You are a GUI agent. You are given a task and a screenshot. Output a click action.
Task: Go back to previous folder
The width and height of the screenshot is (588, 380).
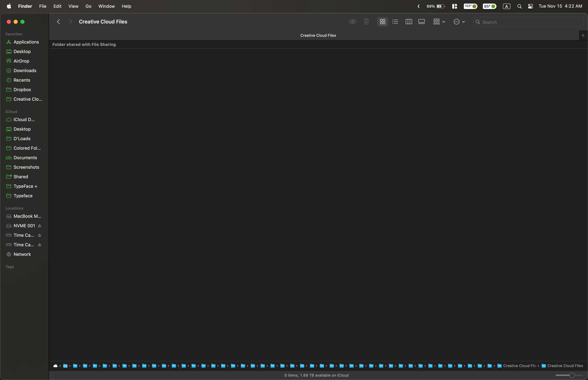click(59, 22)
